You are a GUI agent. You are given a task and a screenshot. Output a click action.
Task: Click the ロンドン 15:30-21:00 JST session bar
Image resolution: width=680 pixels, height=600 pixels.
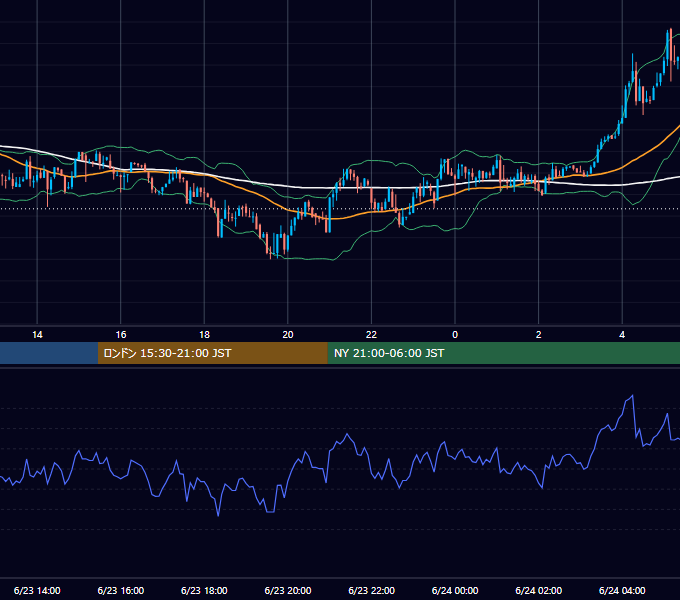click(x=212, y=353)
